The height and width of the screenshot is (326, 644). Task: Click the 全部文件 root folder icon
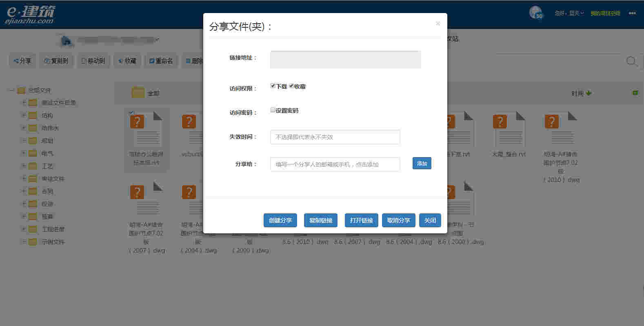click(21, 90)
